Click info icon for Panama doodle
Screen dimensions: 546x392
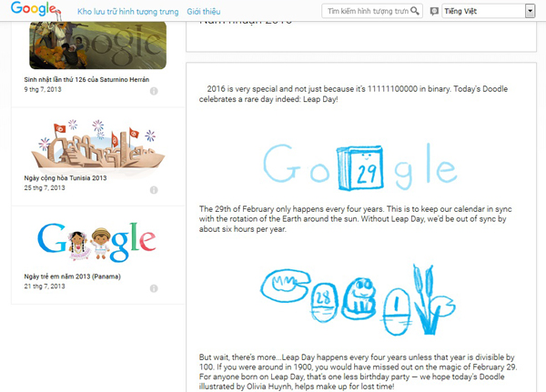[x=154, y=288]
